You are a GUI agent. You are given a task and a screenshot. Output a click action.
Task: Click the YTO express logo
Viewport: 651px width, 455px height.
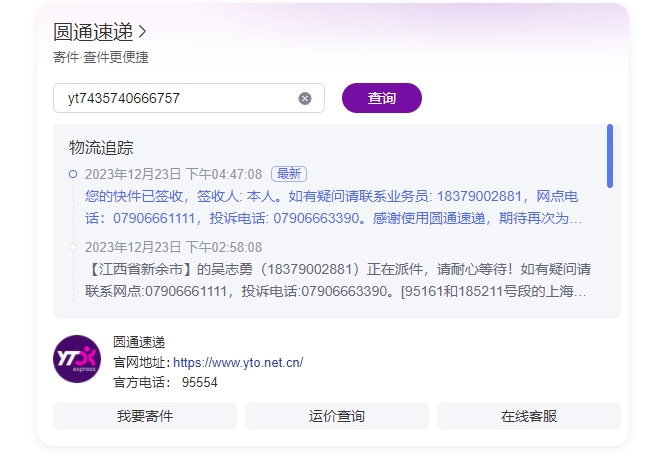click(77, 359)
